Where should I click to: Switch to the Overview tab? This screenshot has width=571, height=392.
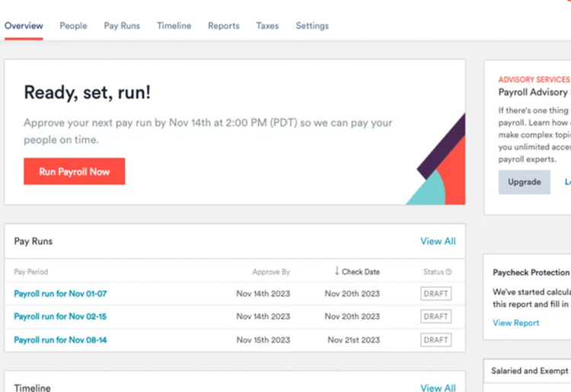pos(24,26)
